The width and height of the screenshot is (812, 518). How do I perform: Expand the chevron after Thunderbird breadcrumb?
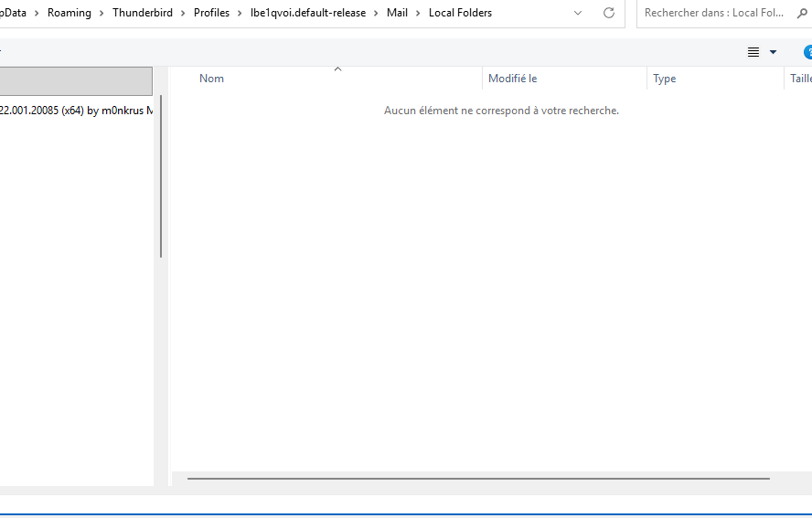click(184, 13)
